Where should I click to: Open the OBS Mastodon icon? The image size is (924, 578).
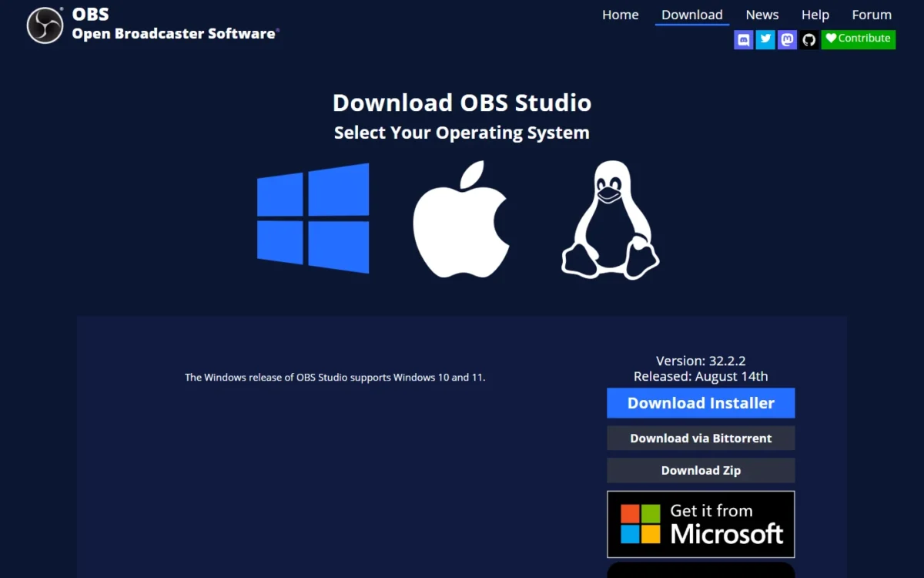point(787,39)
